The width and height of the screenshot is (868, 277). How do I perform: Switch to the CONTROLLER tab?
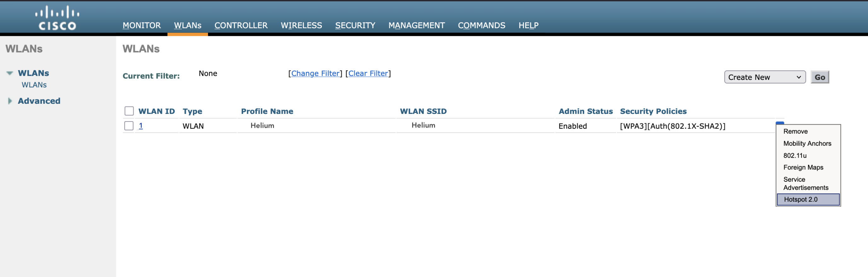pyautogui.click(x=241, y=25)
